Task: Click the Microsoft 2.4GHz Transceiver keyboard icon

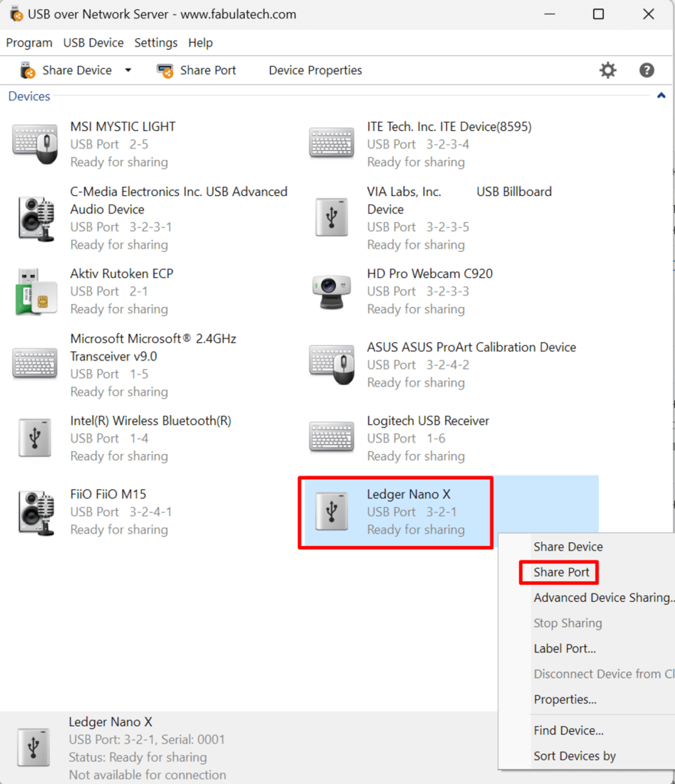Action: tap(35, 364)
